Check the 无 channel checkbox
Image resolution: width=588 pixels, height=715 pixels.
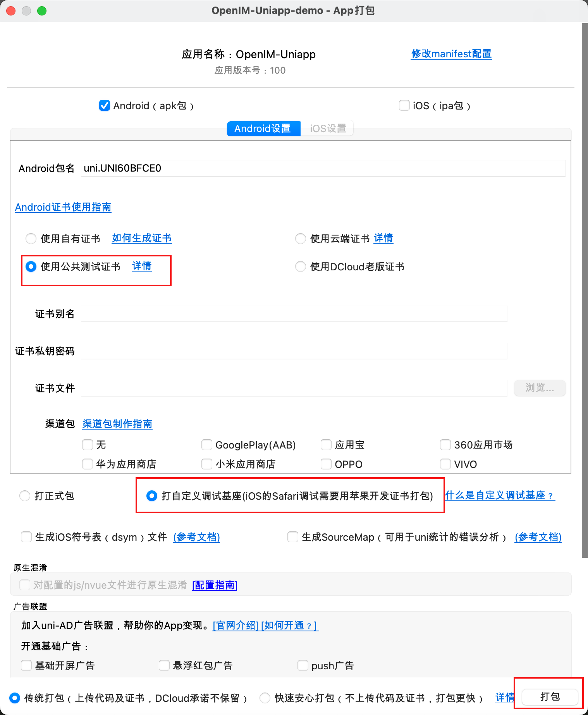click(x=88, y=445)
